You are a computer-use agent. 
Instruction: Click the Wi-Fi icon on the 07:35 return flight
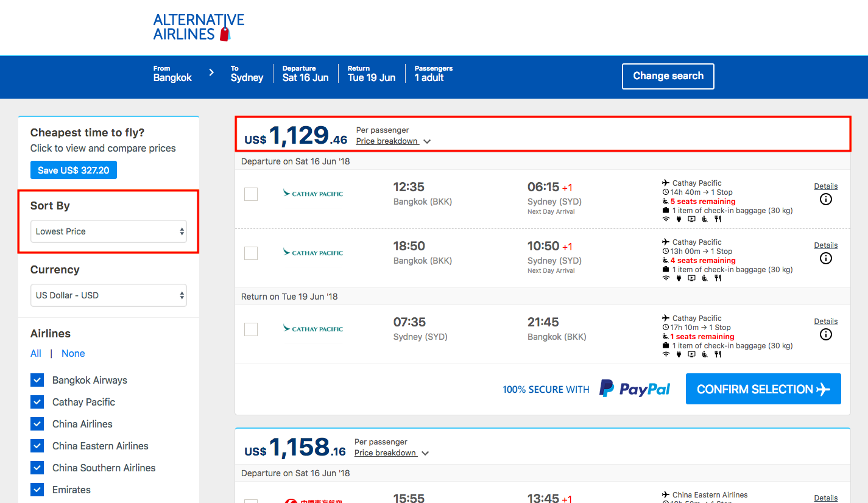(666, 354)
